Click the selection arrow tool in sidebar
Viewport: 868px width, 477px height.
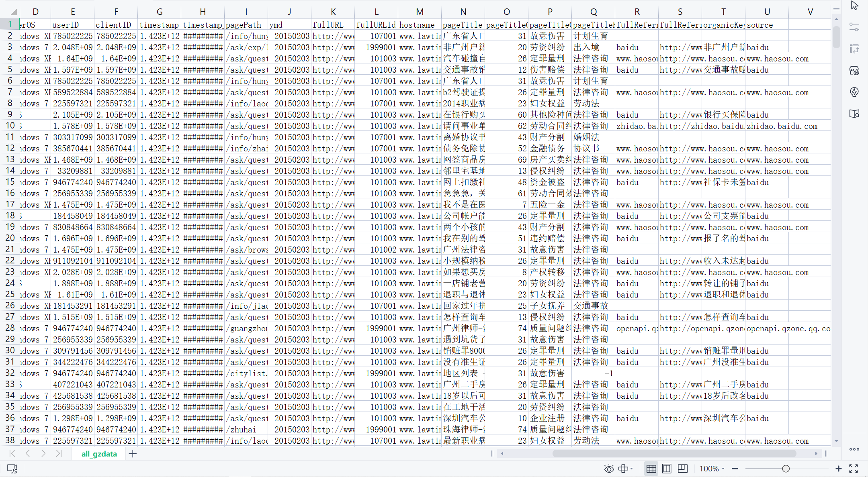tap(855, 6)
